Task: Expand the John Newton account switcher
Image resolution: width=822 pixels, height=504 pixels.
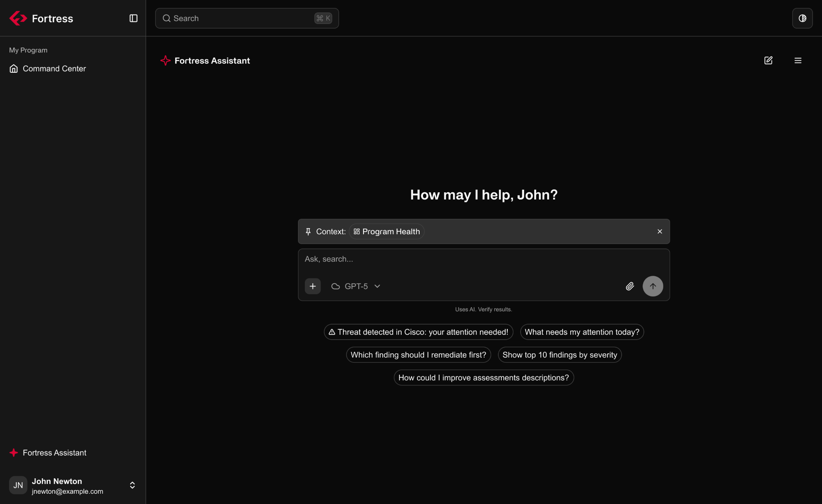Action: click(x=132, y=485)
